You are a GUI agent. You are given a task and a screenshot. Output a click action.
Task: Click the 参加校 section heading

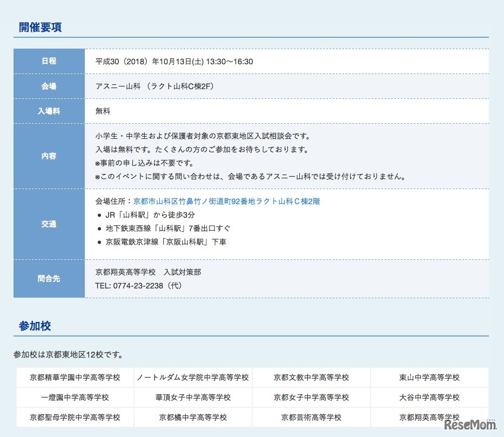tap(35, 326)
